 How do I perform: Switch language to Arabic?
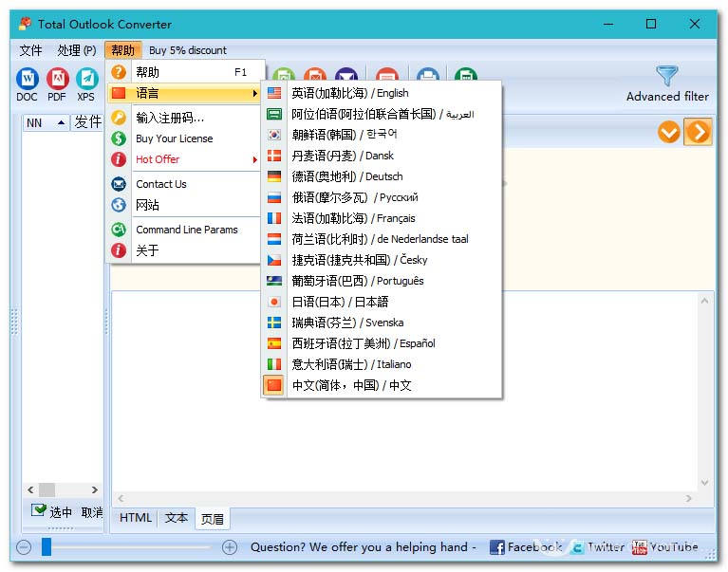(x=382, y=114)
